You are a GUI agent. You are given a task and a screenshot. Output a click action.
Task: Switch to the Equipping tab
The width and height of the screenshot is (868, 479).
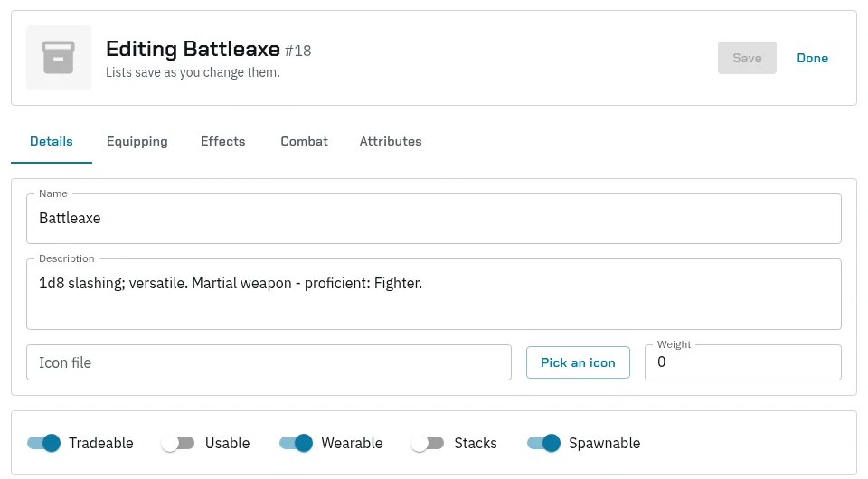[x=137, y=142]
